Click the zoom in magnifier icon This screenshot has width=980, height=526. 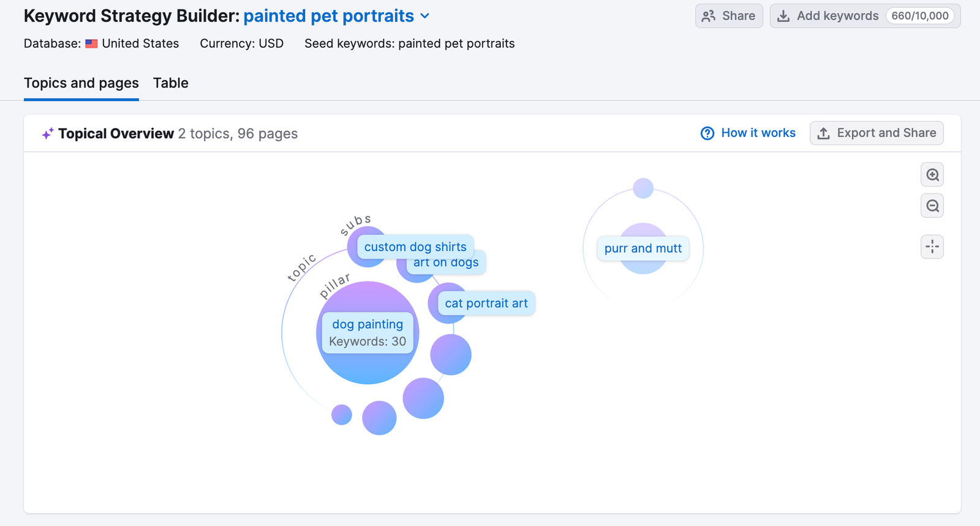pyautogui.click(x=932, y=175)
